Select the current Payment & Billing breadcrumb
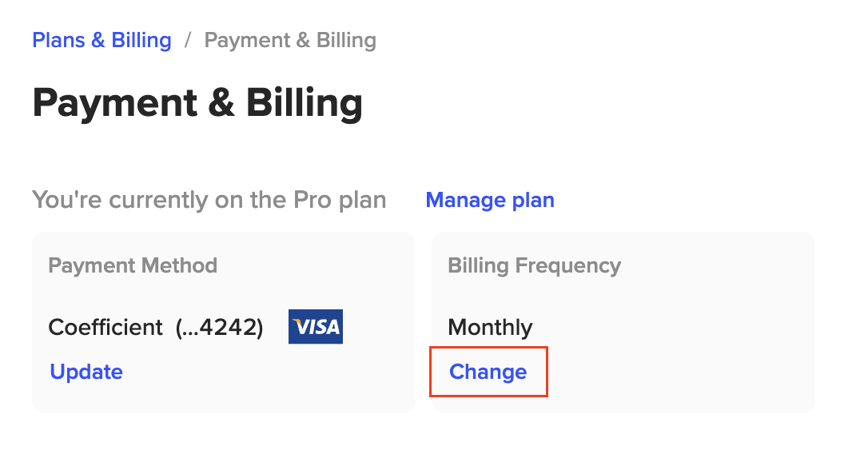The width and height of the screenshot is (868, 470). click(290, 41)
